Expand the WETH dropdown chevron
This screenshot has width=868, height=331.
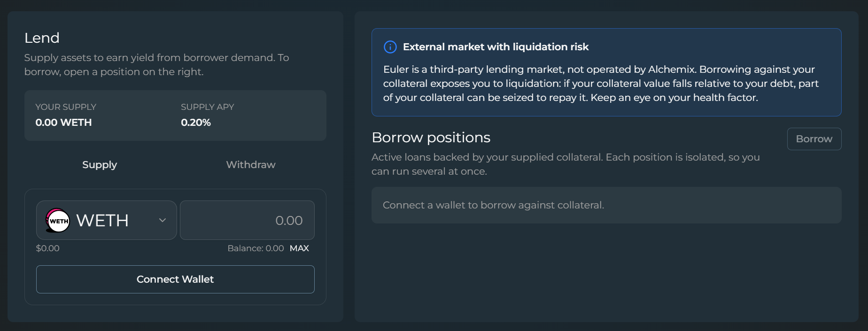163,220
